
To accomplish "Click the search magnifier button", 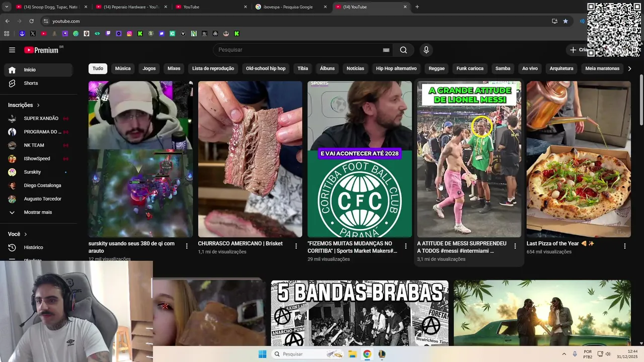I will click(404, 50).
